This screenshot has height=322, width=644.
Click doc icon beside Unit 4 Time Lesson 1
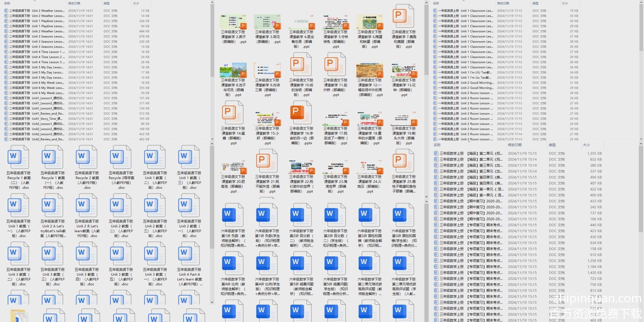coord(6,52)
